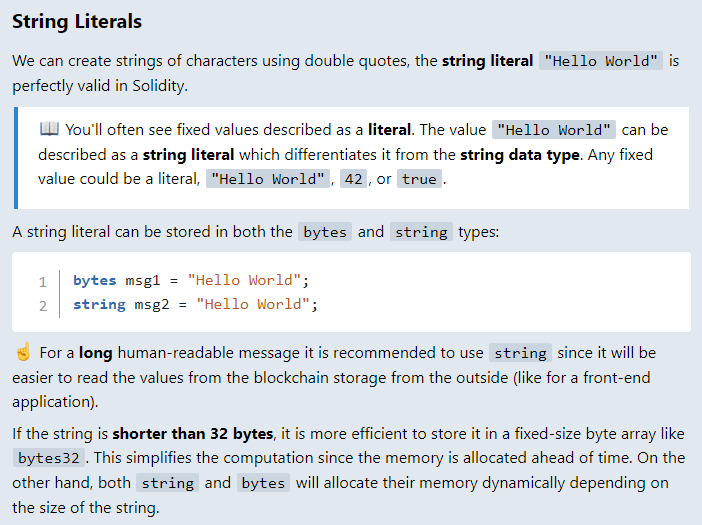The width and height of the screenshot is (702, 525).
Task: Click line number 1 in the code block
Action: pyautogui.click(x=43, y=281)
